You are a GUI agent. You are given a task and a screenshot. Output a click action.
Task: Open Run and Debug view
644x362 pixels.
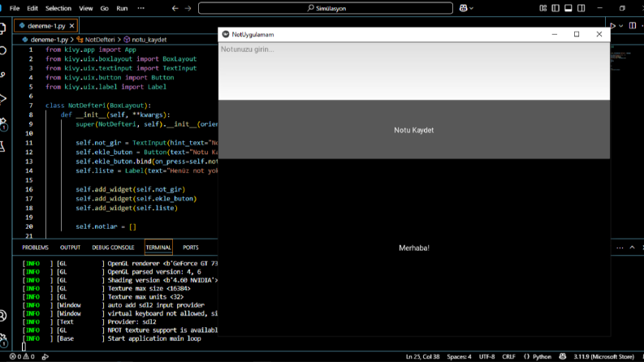tap(3, 98)
